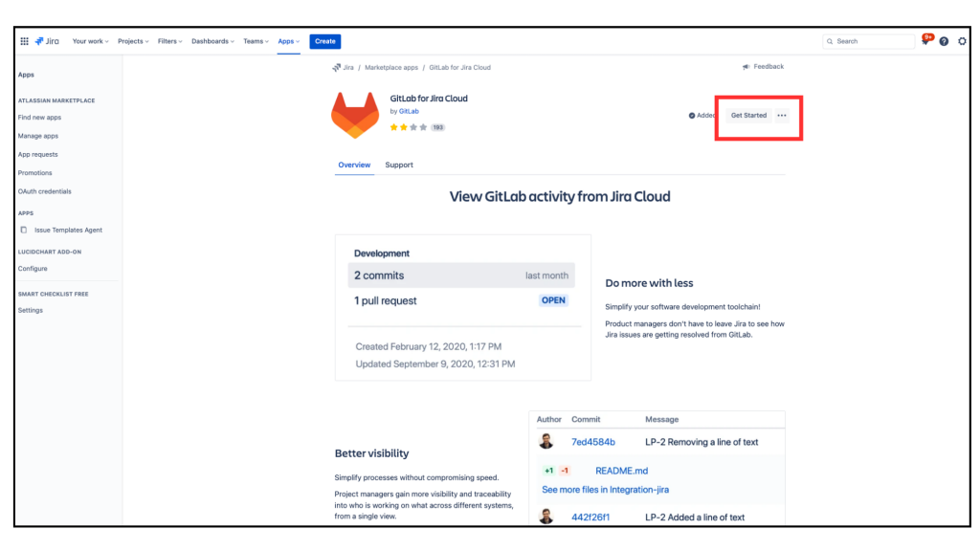
Task: Open Manage apps in sidebar
Action: tap(38, 136)
